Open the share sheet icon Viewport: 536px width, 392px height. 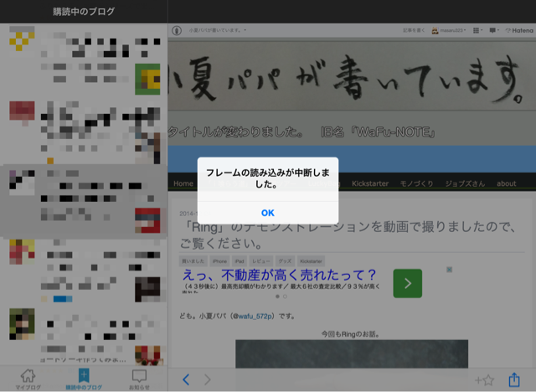point(514,379)
